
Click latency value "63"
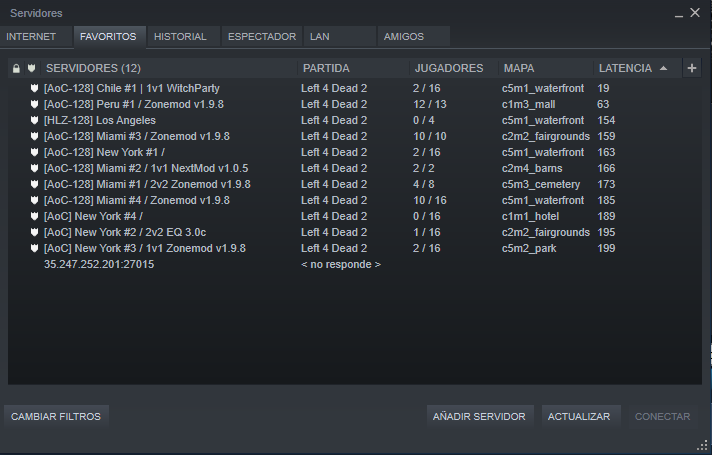click(603, 104)
